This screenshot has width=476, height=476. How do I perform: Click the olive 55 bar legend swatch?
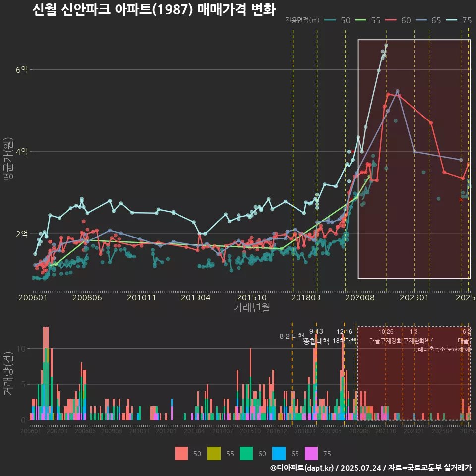tap(214, 454)
